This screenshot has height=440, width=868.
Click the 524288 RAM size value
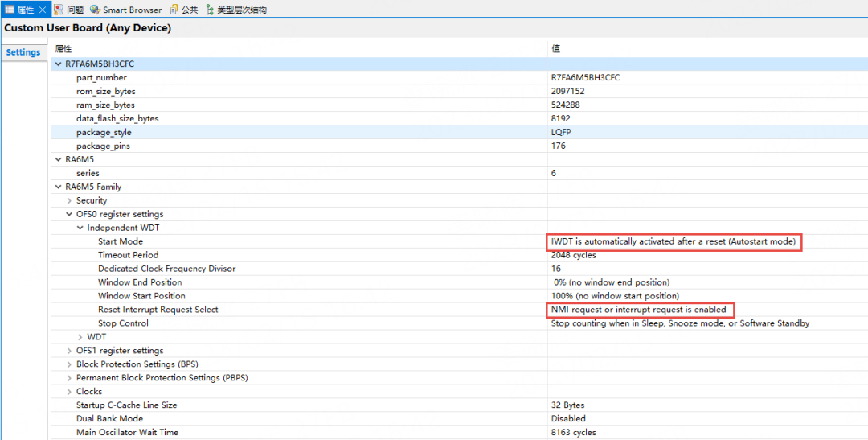point(566,105)
